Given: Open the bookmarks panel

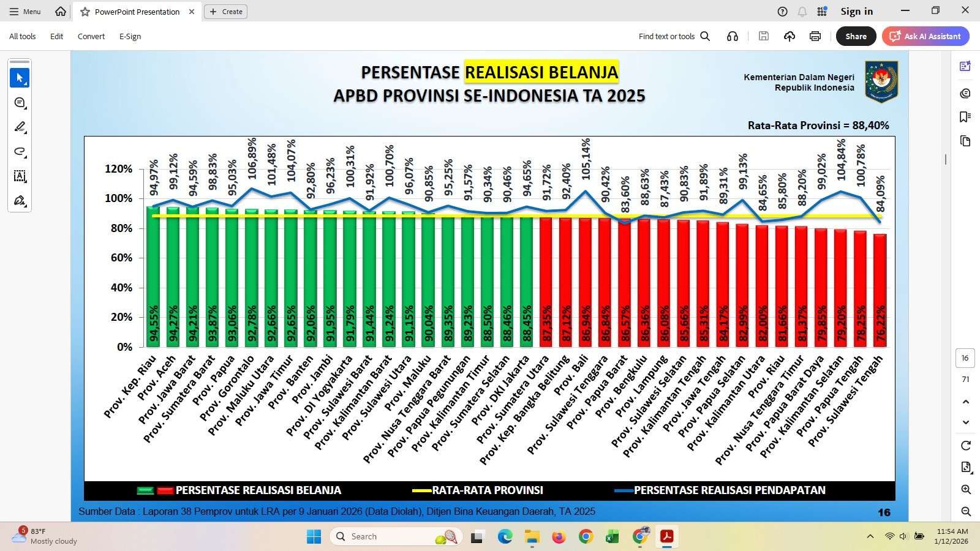Looking at the screenshot, I should click(x=965, y=116).
